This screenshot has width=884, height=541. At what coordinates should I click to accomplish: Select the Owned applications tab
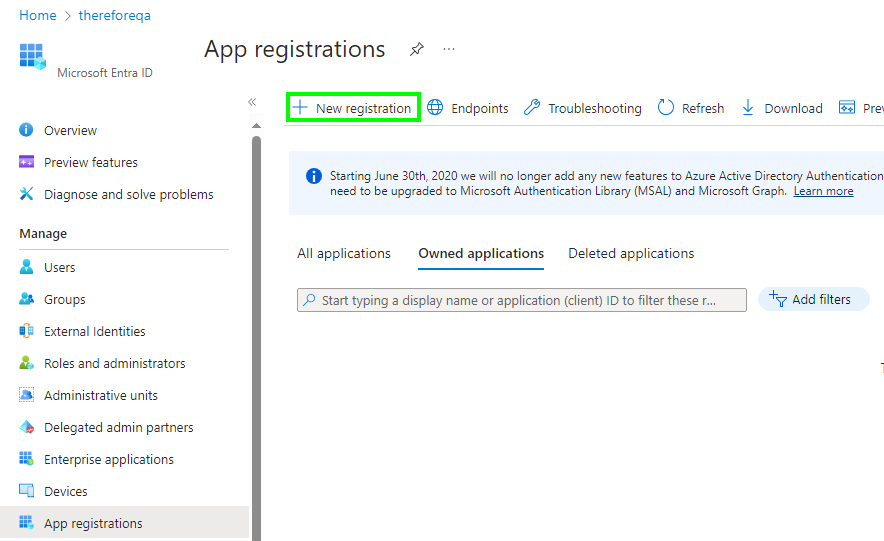point(481,254)
